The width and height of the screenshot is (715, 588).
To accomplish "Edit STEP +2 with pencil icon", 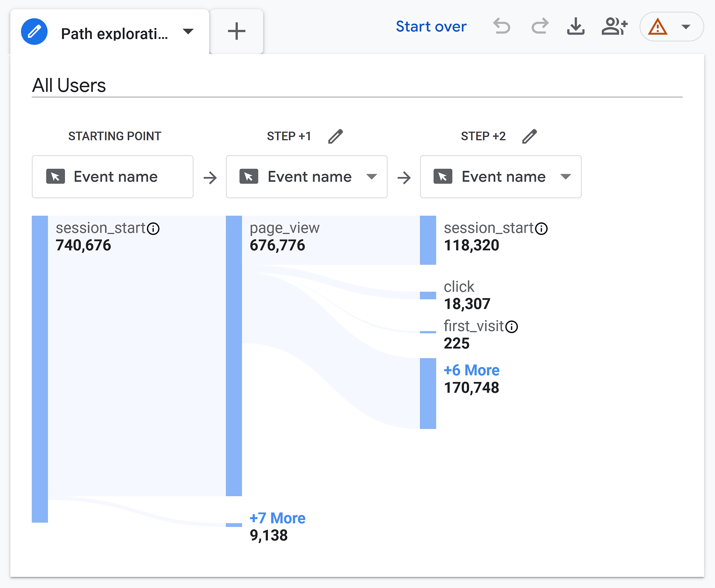I will point(529,136).
